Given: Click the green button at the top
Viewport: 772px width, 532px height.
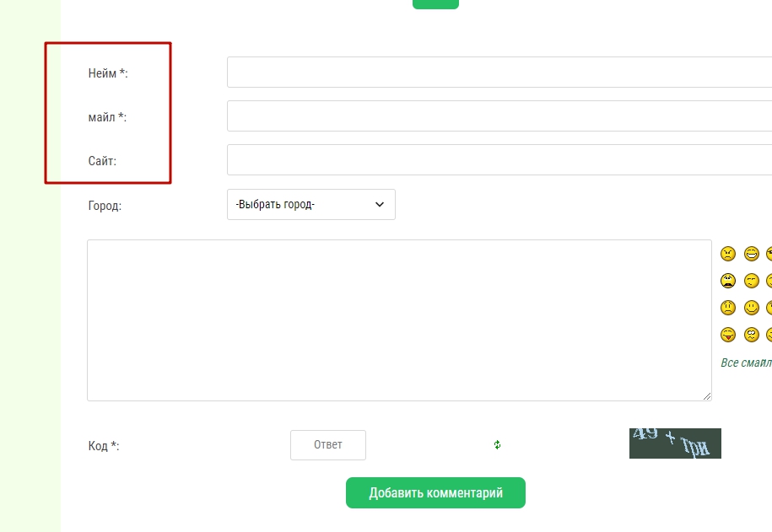Looking at the screenshot, I should (x=435, y=3).
